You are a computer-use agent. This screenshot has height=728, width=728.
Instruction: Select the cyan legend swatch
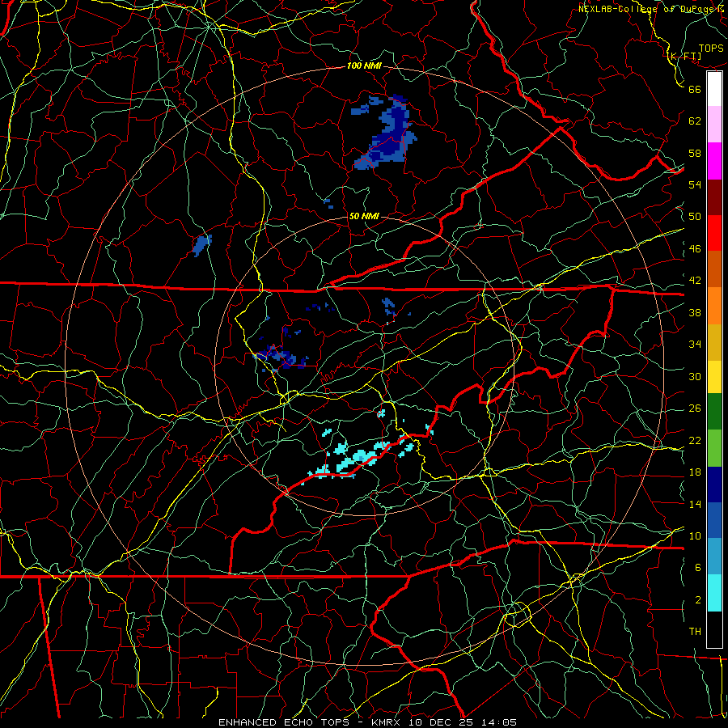pyautogui.click(x=714, y=593)
